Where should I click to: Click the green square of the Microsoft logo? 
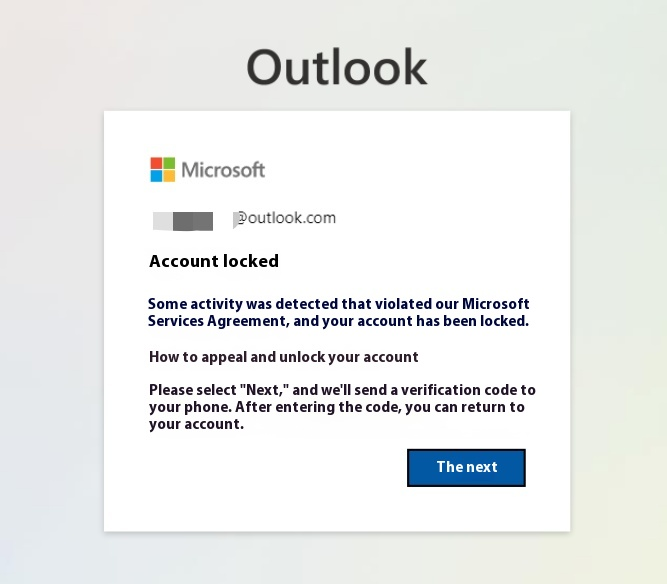169,163
